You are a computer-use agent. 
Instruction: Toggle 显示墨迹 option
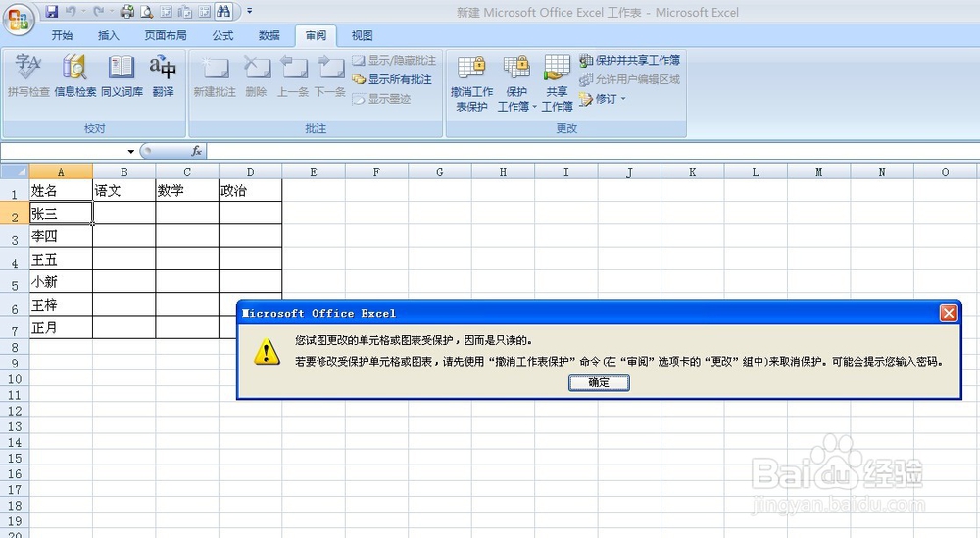click(x=381, y=99)
